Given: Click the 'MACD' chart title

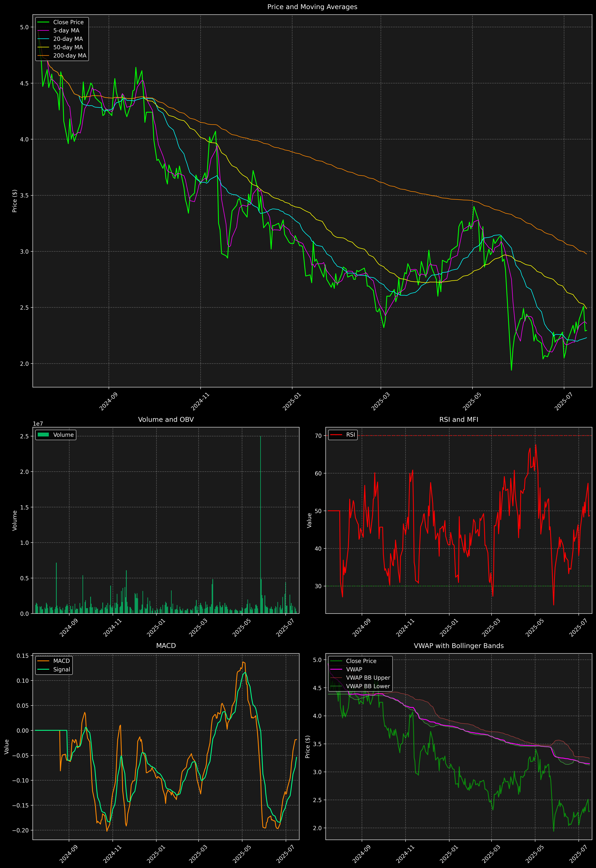Looking at the screenshot, I should pos(166,646).
